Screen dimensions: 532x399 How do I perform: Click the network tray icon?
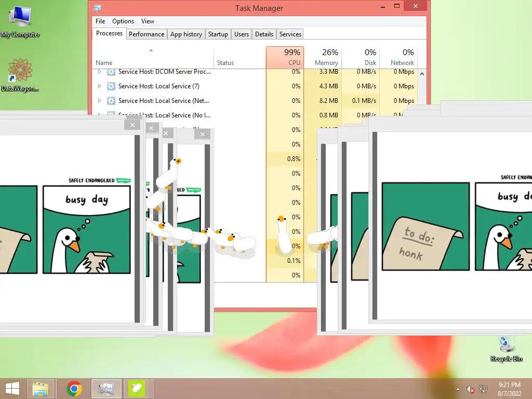point(483,389)
